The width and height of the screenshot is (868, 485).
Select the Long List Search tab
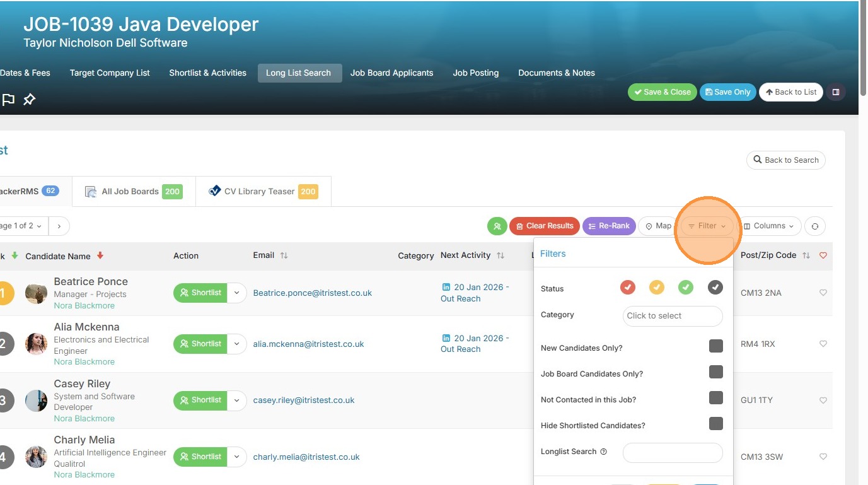tap(300, 73)
